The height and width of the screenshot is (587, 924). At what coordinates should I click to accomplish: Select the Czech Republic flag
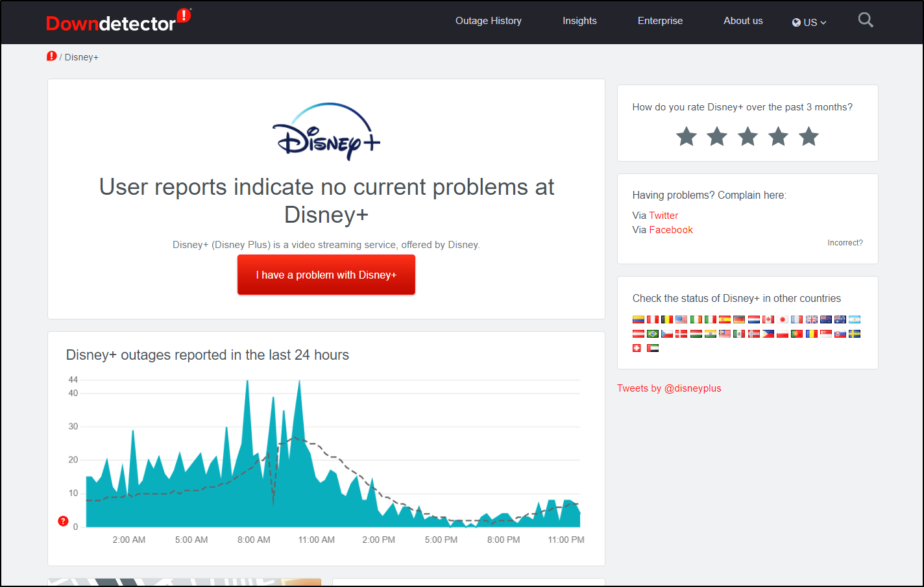point(667,334)
